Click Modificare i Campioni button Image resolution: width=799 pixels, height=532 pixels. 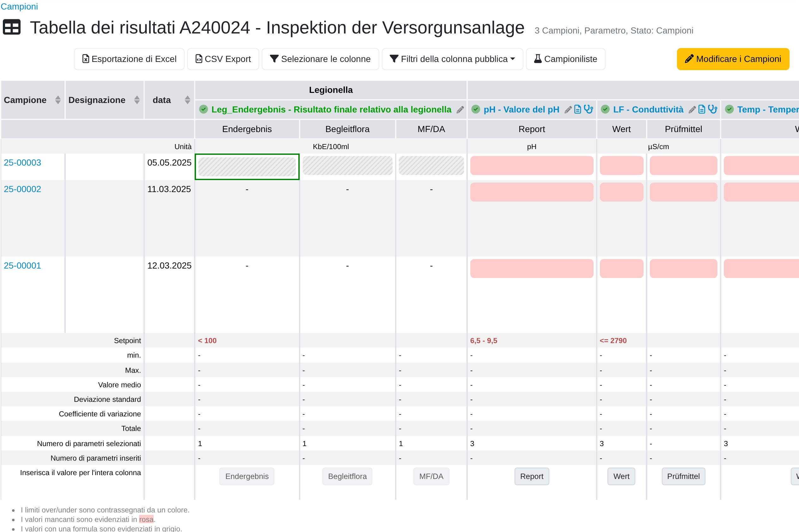click(733, 59)
